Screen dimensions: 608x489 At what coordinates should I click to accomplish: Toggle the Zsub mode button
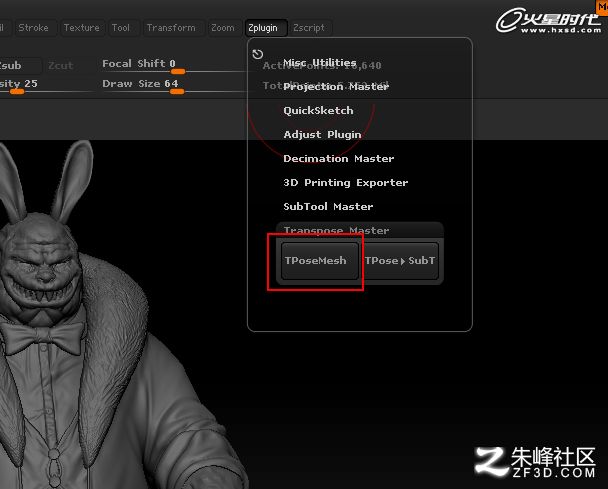pyautogui.click(x=20, y=65)
